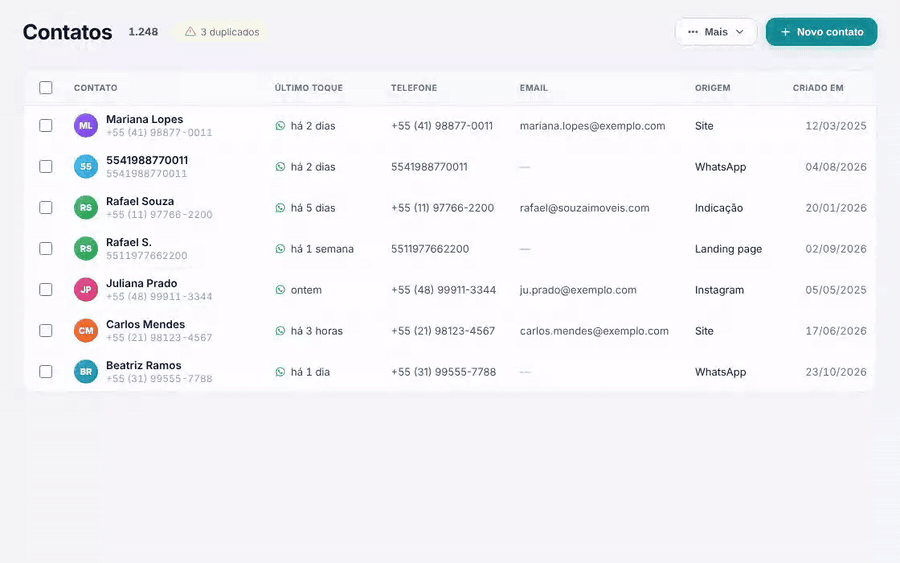Image resolution: width=900 pixels, height=563 pixels.
Task: Open contact named 554198870011
Action: coord(147,160)
